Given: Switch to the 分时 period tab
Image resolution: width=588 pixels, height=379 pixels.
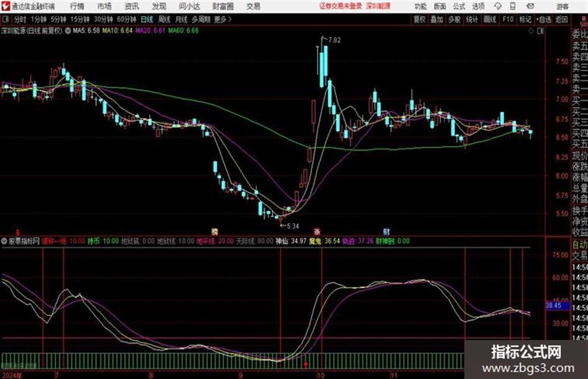Looking at the screenshot, I should 20,19.
